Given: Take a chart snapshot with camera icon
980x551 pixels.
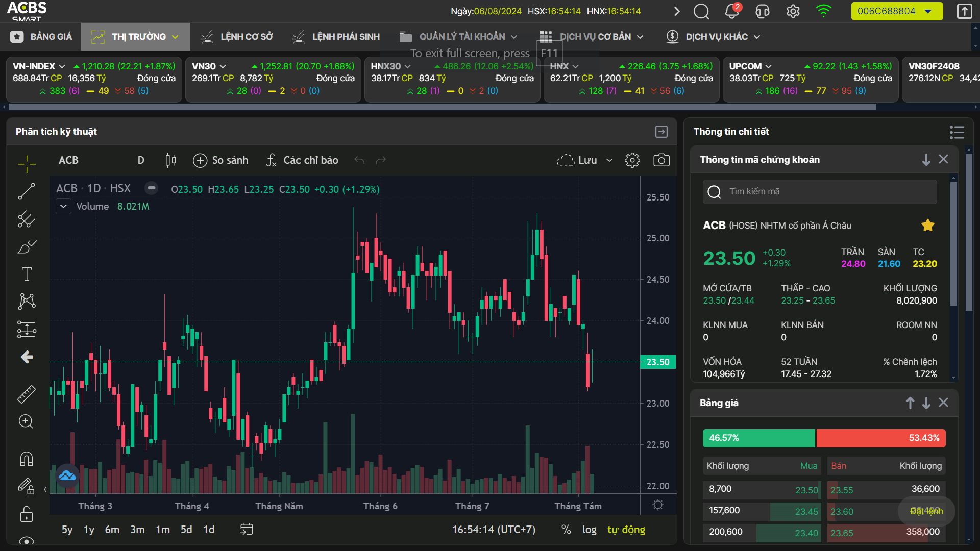Looking at the screenshot, I should [x=661, y=160].
